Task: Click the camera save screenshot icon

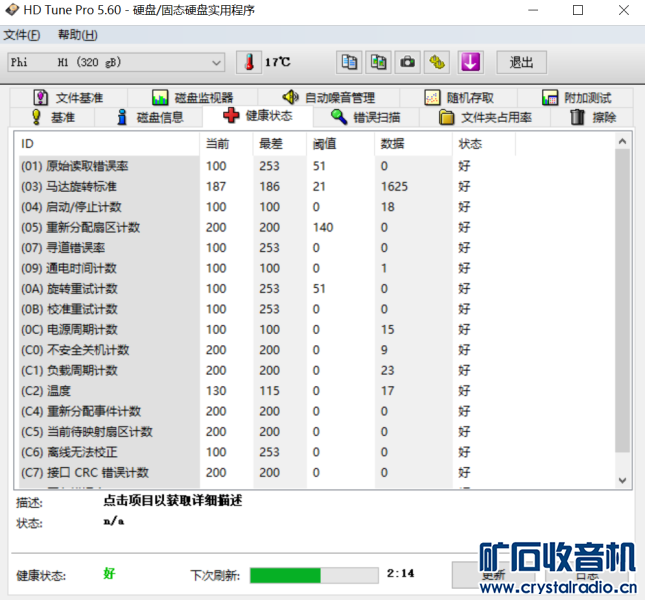Action: [408, 63]
